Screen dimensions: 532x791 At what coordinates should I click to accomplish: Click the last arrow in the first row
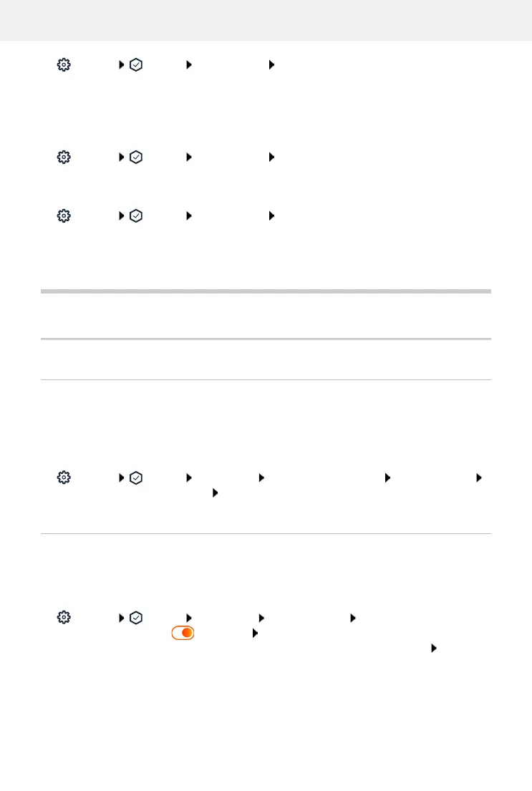[x=271, y=64]
